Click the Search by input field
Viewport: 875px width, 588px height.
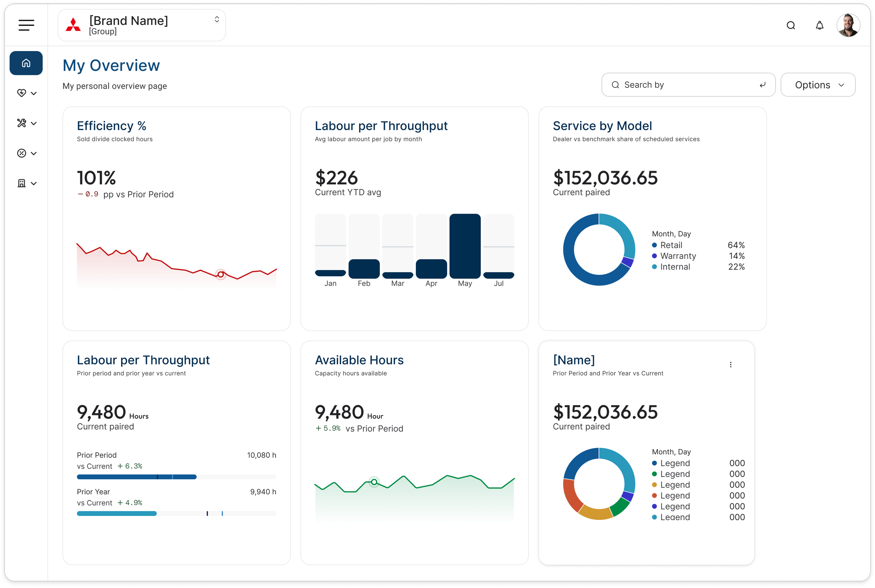pos(688,85)
